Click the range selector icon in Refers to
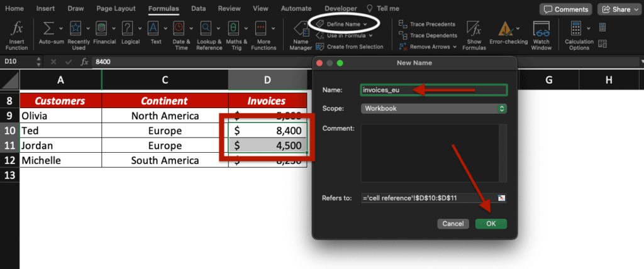The height and width of the screenshot is (269, 644). (x=501, y=198)
